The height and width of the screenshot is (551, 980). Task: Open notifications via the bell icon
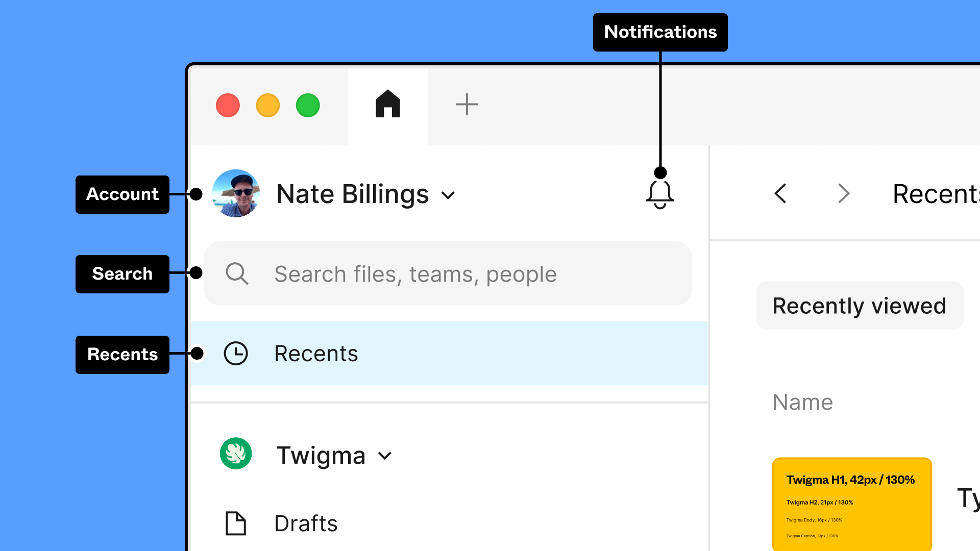(660, 194)
